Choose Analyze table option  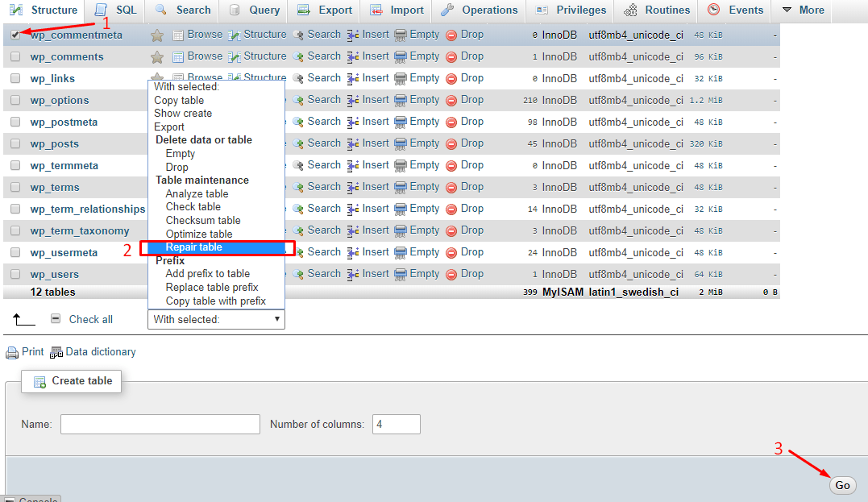pos(197,193)
